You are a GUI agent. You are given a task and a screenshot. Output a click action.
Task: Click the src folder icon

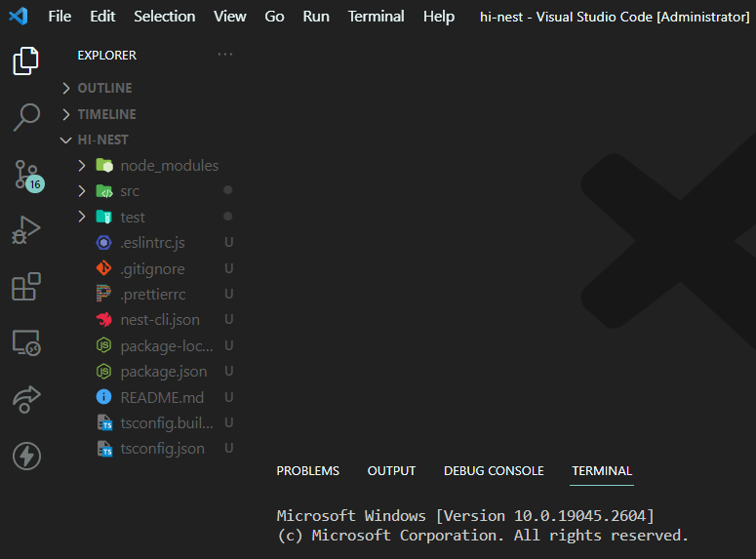(x=104, y=191)
